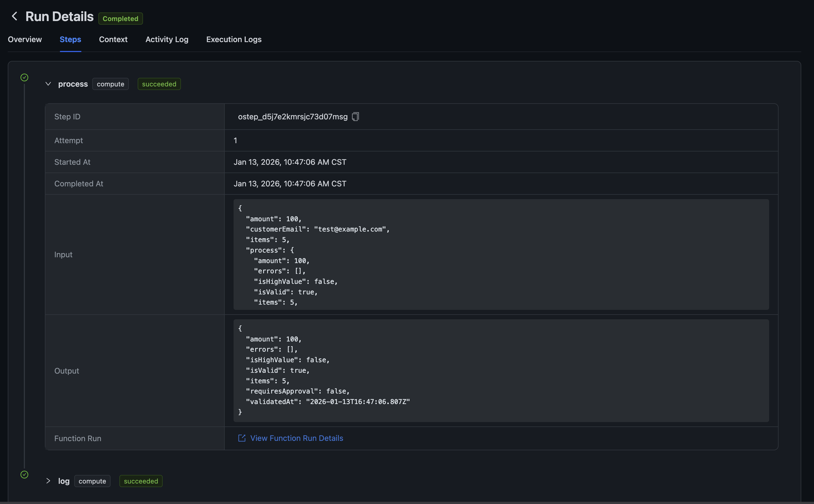Select the Steps tab
Viewport: 814px width, 504px height.
click(70, 39)
